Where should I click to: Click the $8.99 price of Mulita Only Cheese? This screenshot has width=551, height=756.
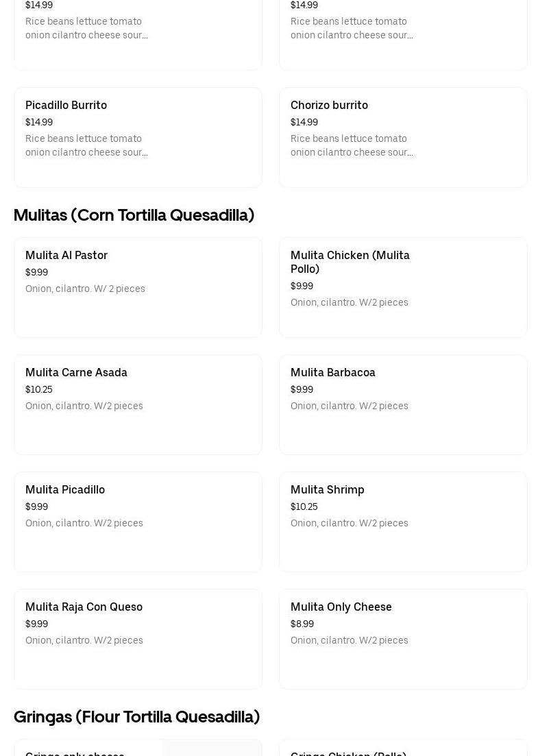pos(302,624)
